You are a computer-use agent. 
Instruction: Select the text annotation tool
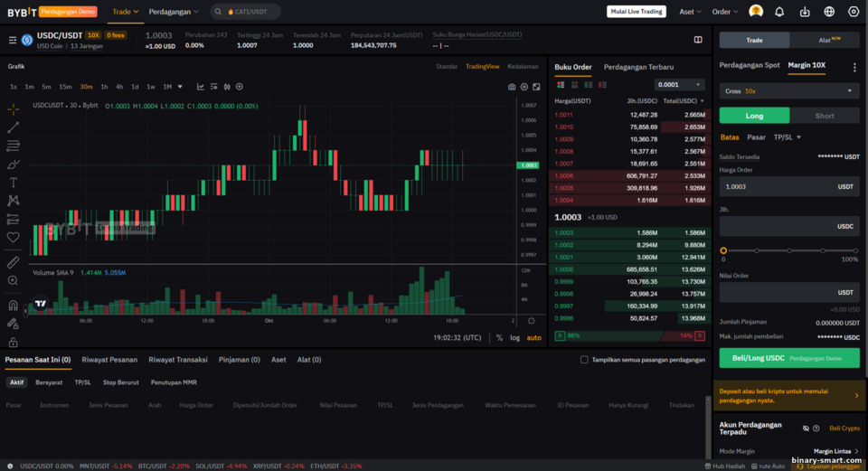point(14,183)
